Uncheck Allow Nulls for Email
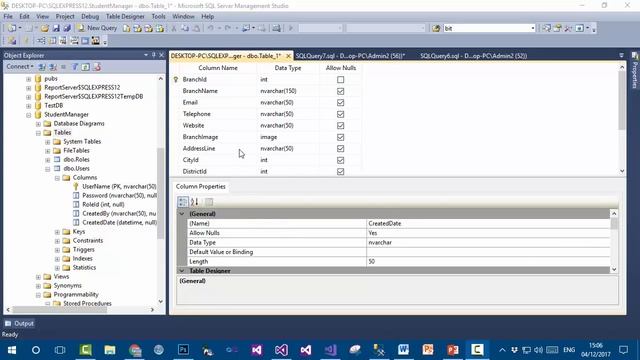 tap(340, 102)
